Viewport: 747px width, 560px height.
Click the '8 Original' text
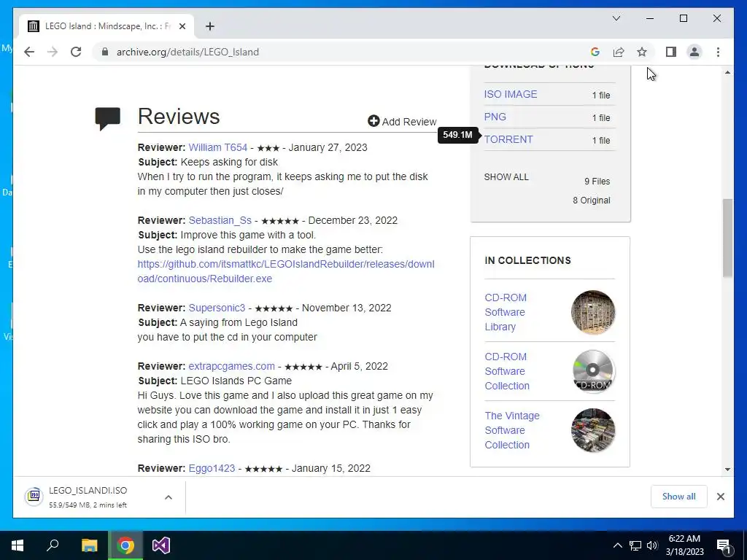(591, 201)
